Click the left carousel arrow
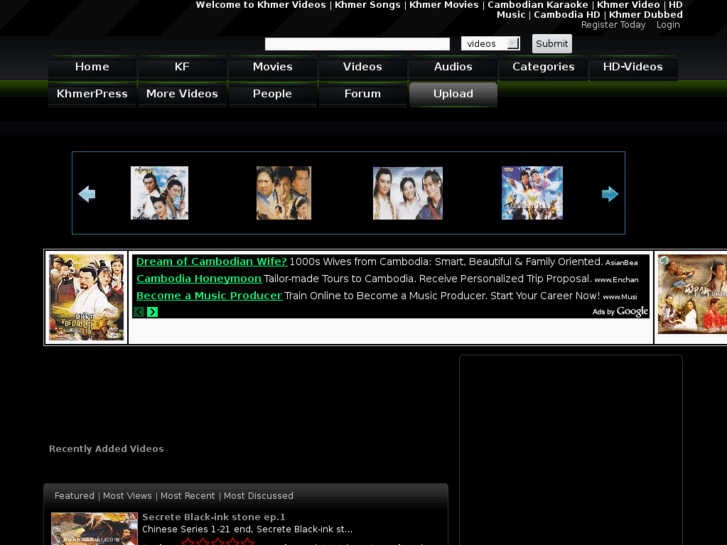 point(87,194)
